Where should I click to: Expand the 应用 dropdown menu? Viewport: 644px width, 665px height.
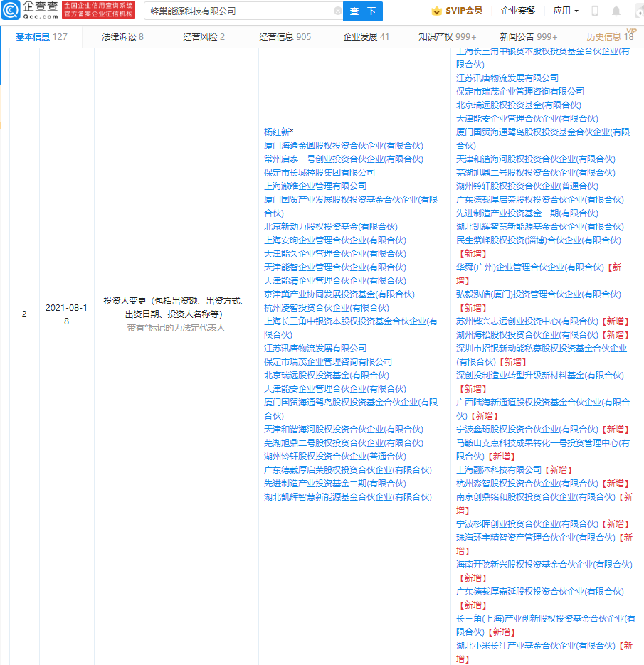(x=566, y=11)
